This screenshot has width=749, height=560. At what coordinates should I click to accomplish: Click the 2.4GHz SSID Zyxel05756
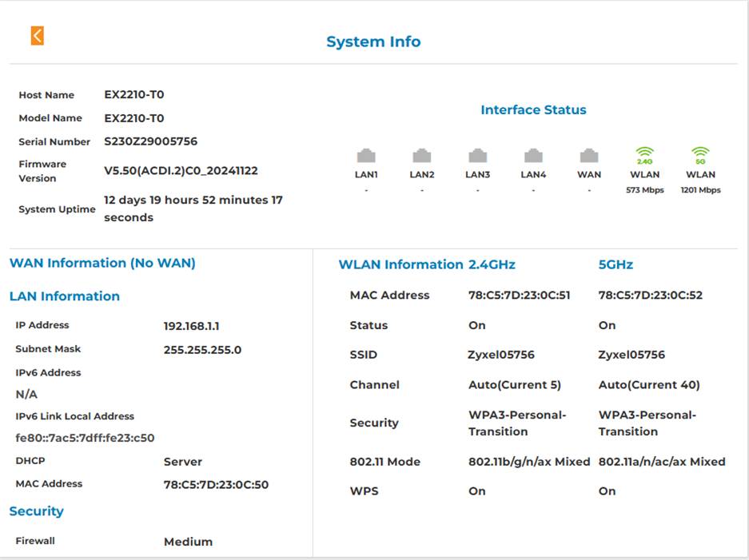pos(501,355)
